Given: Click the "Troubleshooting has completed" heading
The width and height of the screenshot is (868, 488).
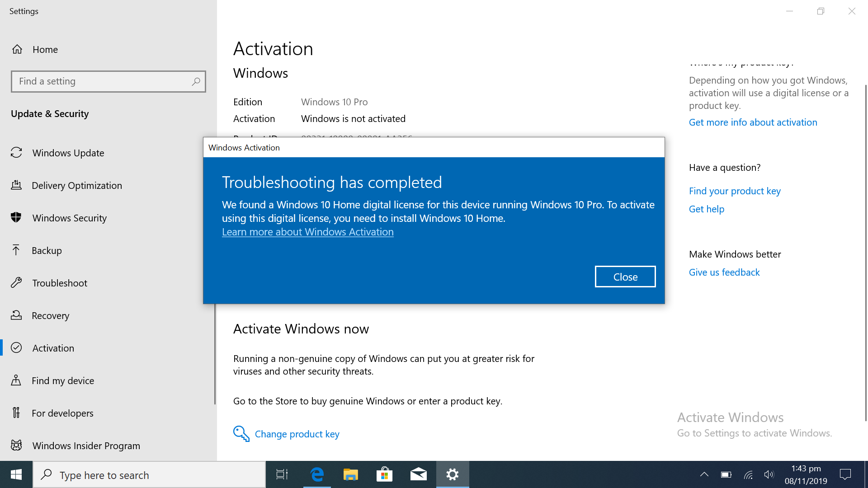Looking at the screenshot, I should click(x=332, y=182).
